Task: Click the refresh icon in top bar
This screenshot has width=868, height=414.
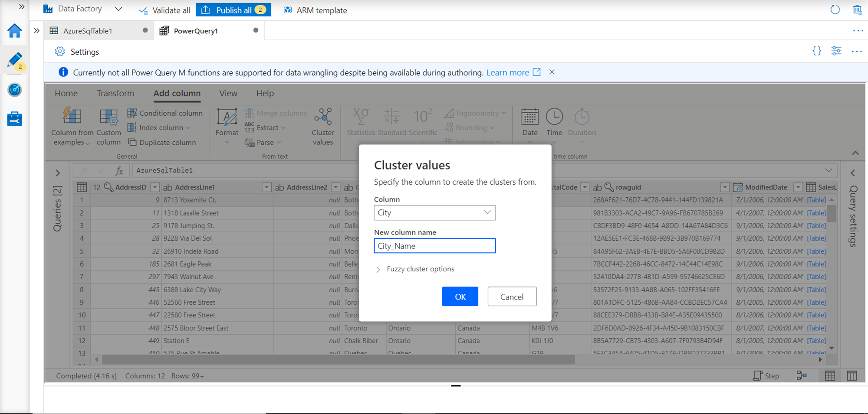Action: [835, 10]
